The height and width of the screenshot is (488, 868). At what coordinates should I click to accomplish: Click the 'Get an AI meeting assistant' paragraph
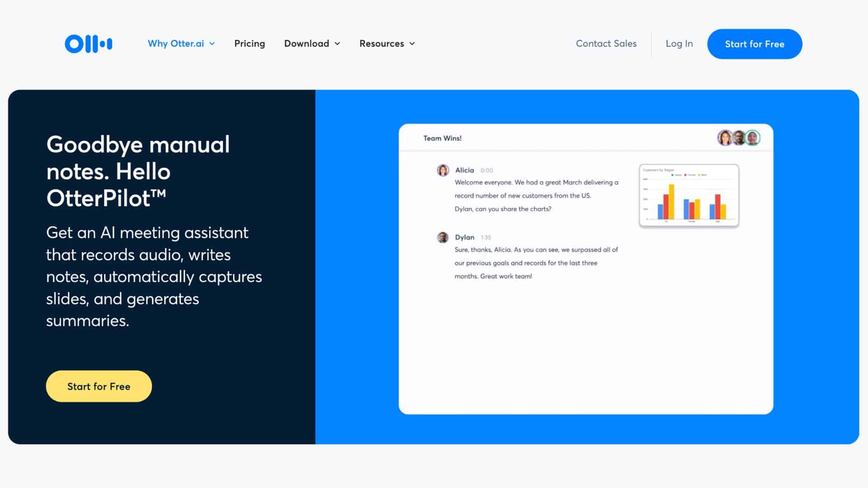tap(154, 277)
